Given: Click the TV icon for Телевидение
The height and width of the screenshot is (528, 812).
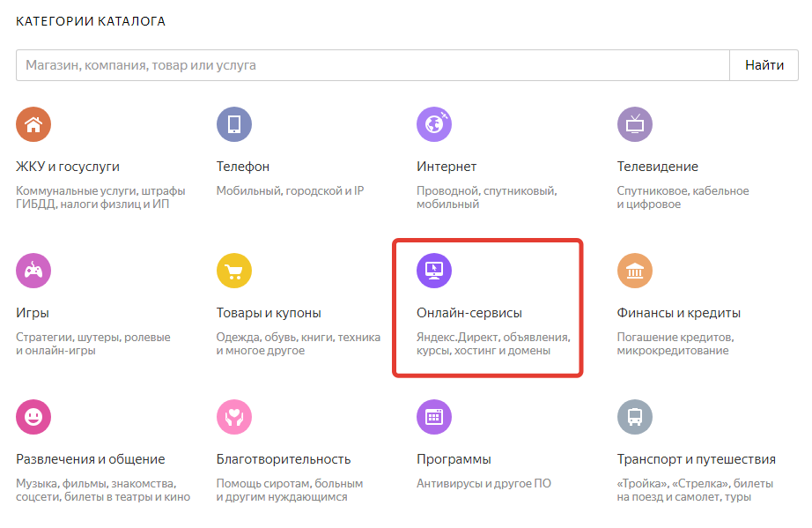Looking at the screenshot, I should pos(634,124).
